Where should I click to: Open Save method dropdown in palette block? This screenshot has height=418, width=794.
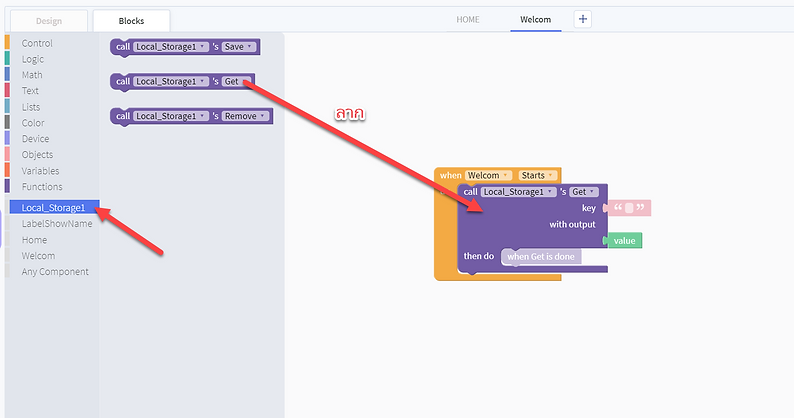(x=239, y=47)
